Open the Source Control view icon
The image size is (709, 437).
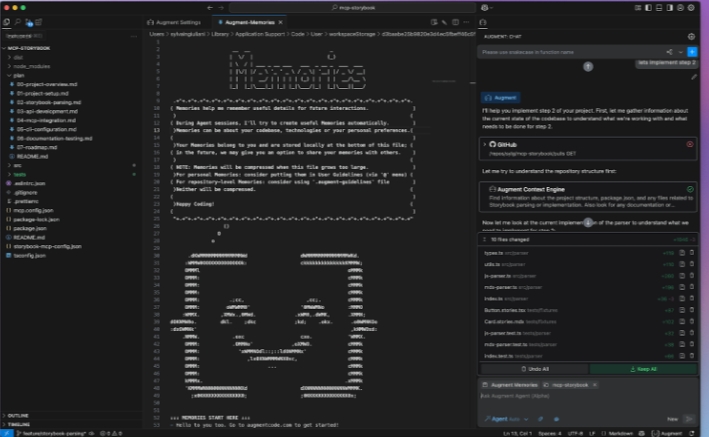[28, 22]
